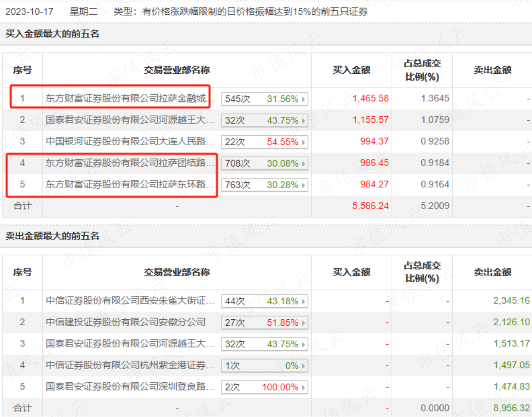Viewport: 532px width, 417px height.
Task: Click sell total 8,956.32
Action: [511, 408]
